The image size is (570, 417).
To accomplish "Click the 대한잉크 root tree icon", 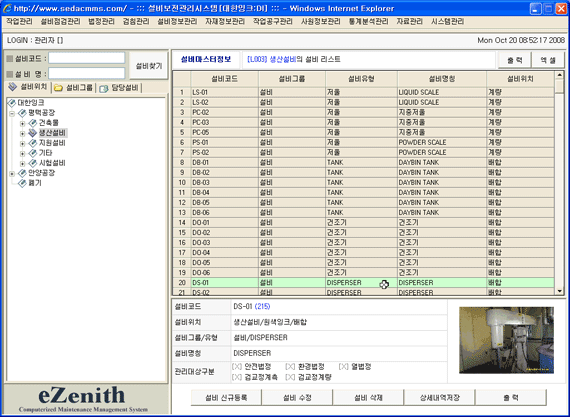I will point(12,103).
